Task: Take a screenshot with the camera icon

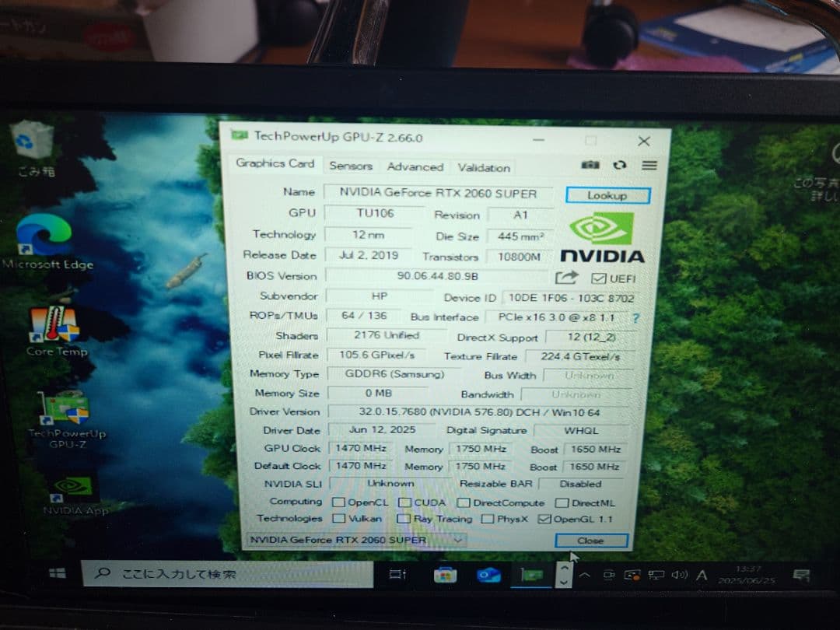Action: [x=590, y=165]
